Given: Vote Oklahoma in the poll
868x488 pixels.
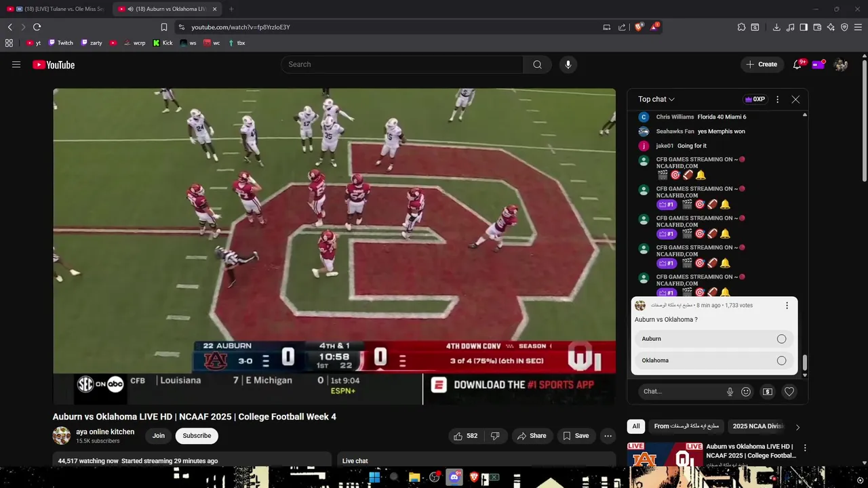Looking at the screenshot, I should 714,361.
